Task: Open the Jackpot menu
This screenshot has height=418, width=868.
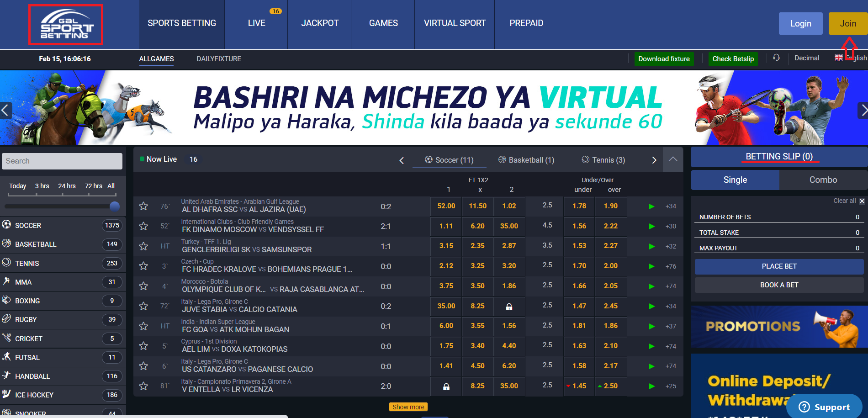Action: coord(320,23)
